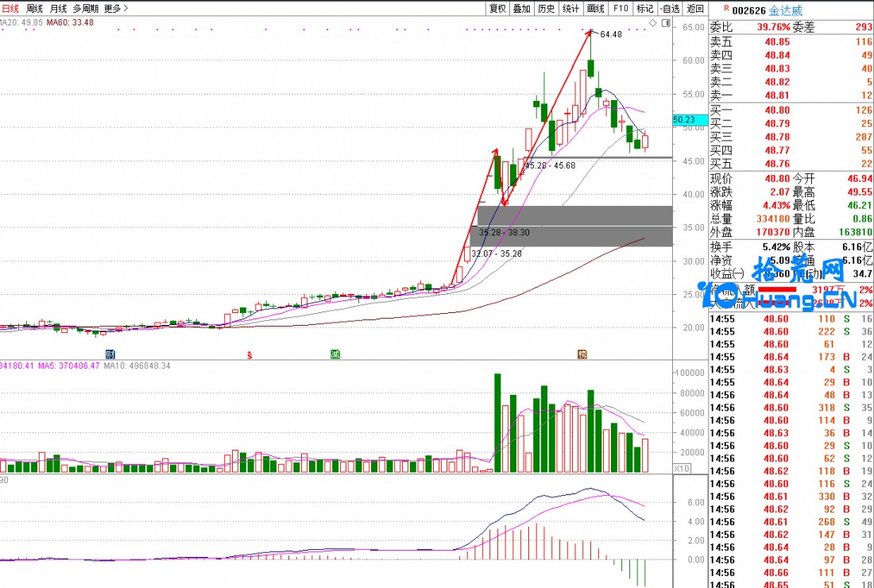Click 买二 bid price 48.79
The image size is (874, 588).
777,124
